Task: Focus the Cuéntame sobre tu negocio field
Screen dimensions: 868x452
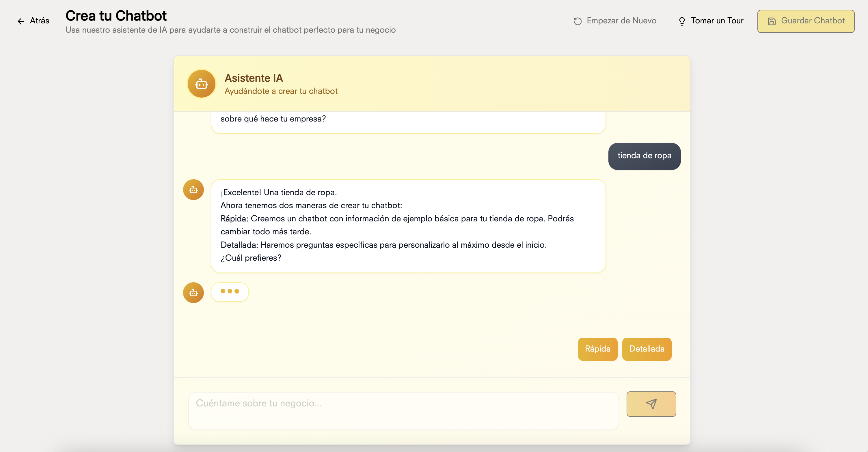Action: (x=403, y=410)
